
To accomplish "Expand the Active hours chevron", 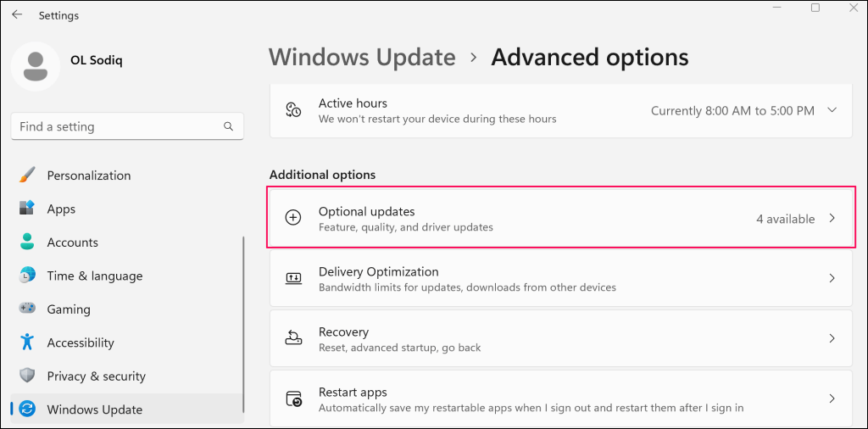I will [x=832, y=111].
